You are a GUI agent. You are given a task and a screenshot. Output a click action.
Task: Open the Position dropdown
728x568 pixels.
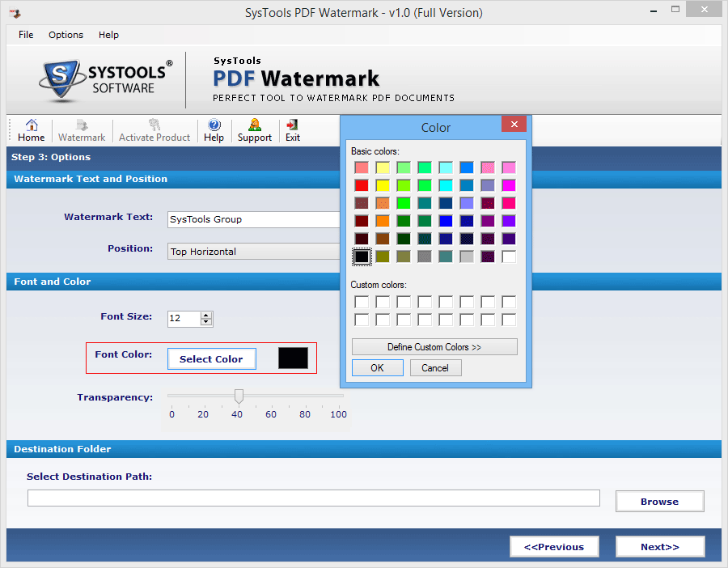click(254, 252)
